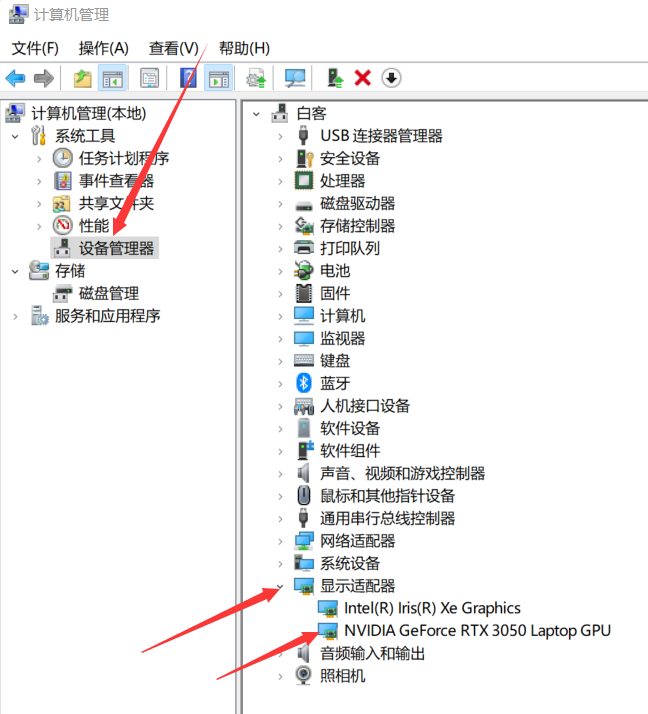The width and height of the screenshot is (648, 714).
Task: Toggle the Show/Hide Action Pane icon
Action: pyautogui.click(x=219, y=78)
